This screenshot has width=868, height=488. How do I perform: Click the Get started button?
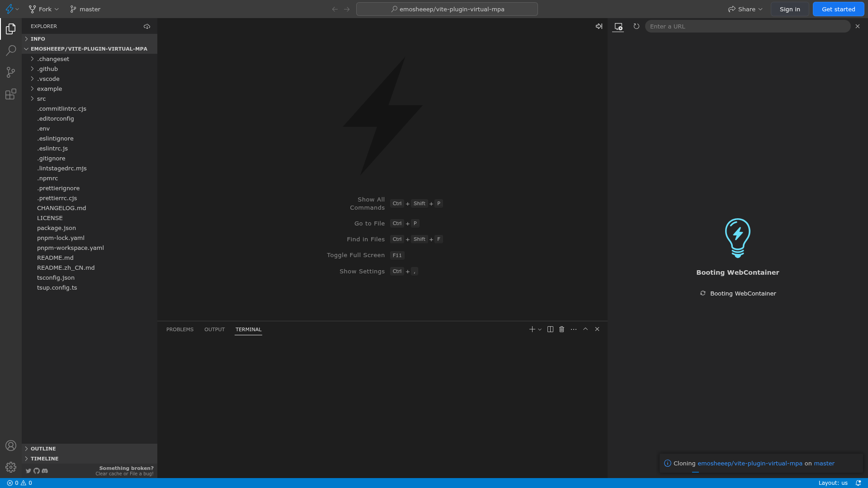tap(838, 9)
